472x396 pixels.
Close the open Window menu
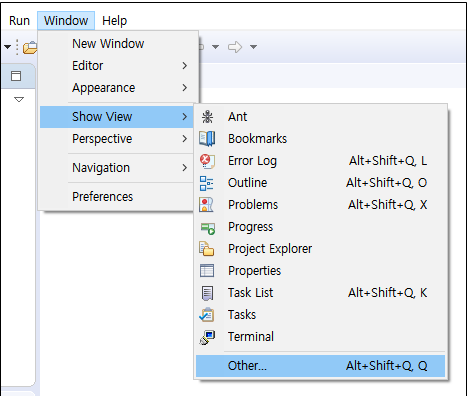pyautogui.click(x=66, y=21)
